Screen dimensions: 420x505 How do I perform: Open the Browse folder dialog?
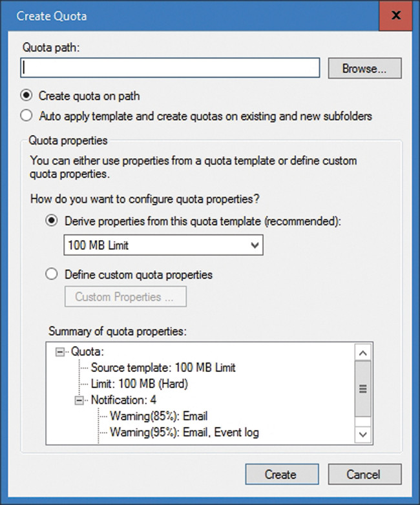tap(364, 68)
